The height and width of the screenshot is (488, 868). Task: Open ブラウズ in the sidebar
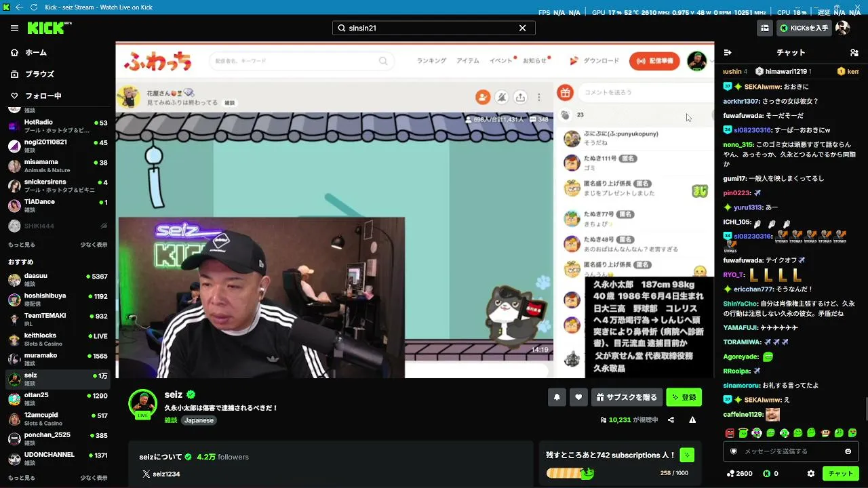tap(39, 74)
